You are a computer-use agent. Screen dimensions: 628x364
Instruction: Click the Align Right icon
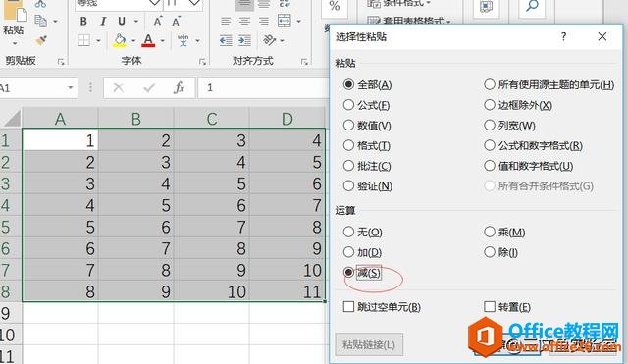click(x=264, y=22)
